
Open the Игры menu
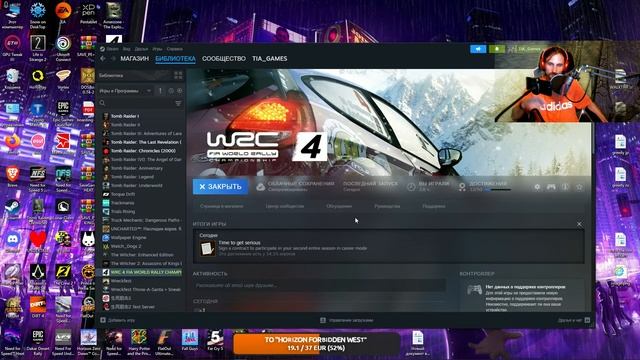157,49
